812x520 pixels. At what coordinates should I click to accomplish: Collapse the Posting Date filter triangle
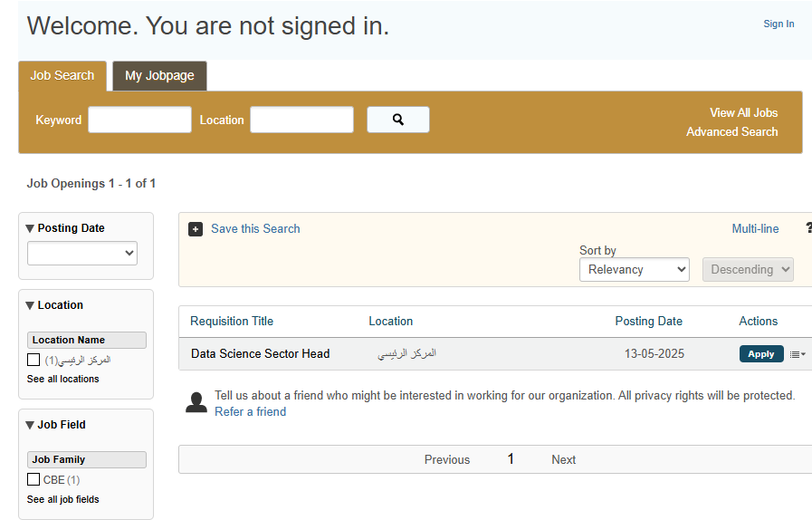click(x=30, y=228)
